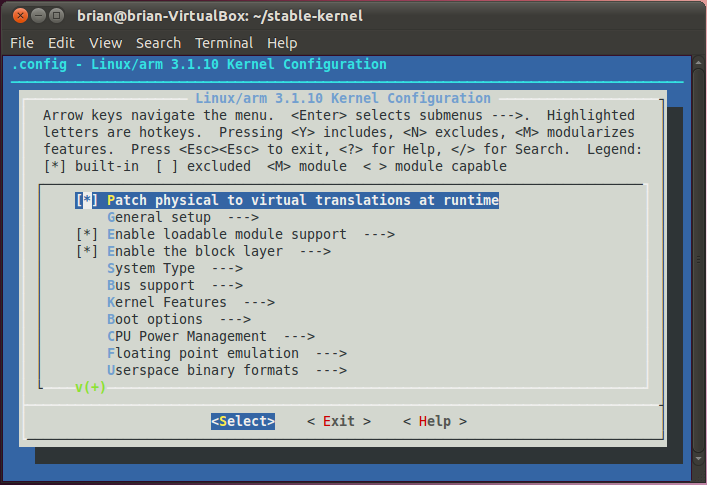Open the Search menu
Image resolution: width=707 pixels, height=485 pixels.
pos(158,43)
